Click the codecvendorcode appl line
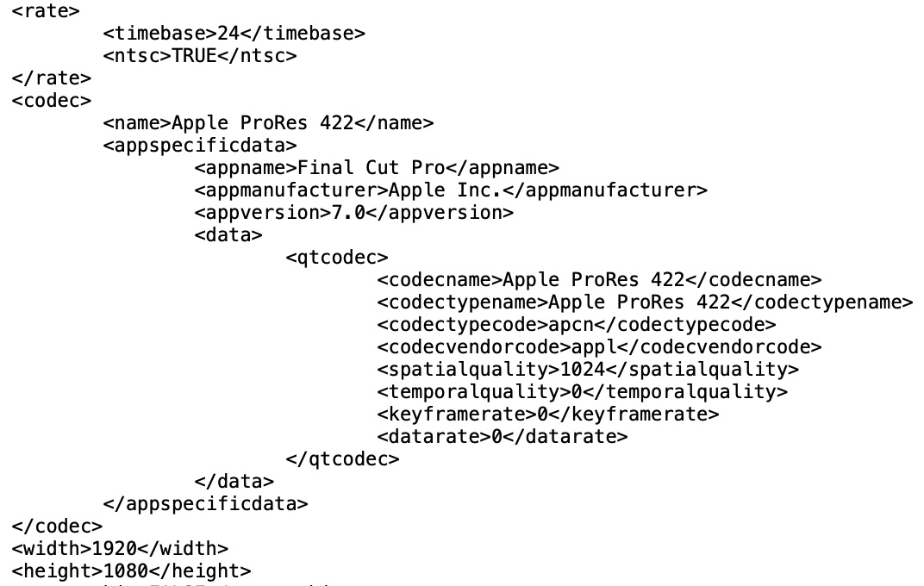Image resolution: width=924 pixels, height=586 pixels. click(599, 347)
